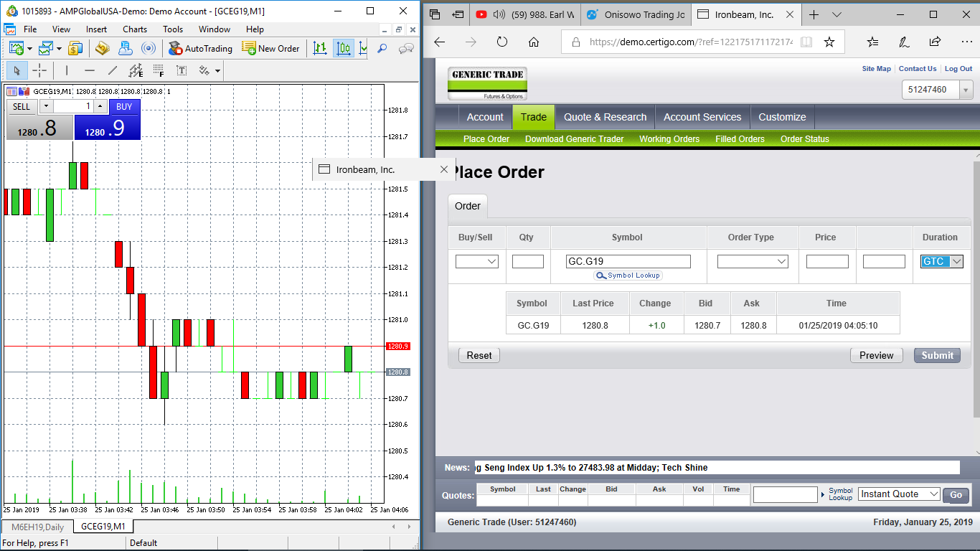Open the View menu in MetaTrader
Image resolution: width=980 pixels, height=551 pixels.
point(61,29)
